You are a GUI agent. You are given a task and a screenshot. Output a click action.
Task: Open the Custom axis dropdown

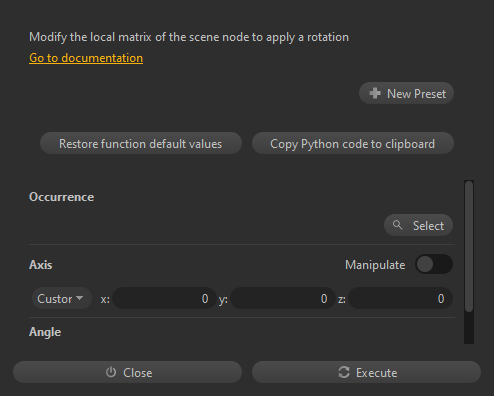click(x=62, y=298)
